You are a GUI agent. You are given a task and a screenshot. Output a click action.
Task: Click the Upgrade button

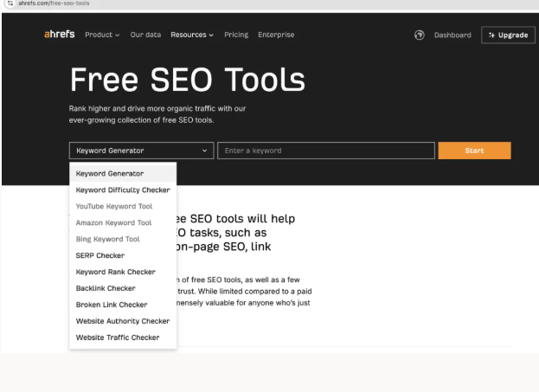(508, 35)
